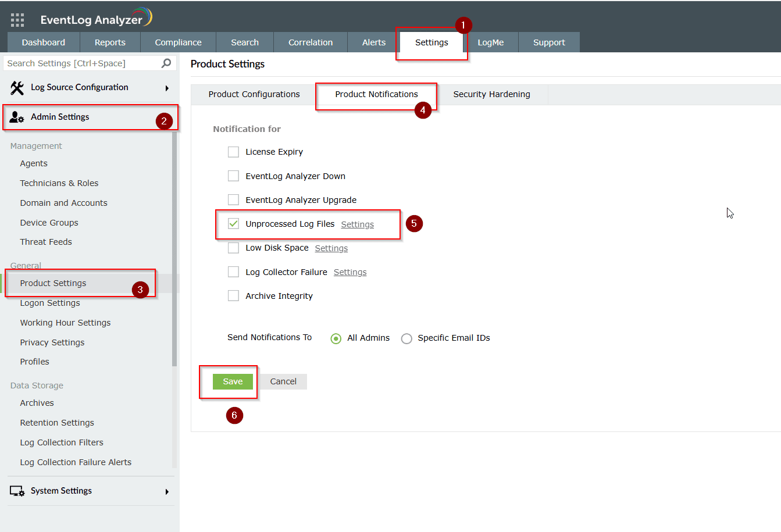The height and width of the screenshot is (532, 781).
Task: Open Log Collection Filters
Action: [62, 442]
